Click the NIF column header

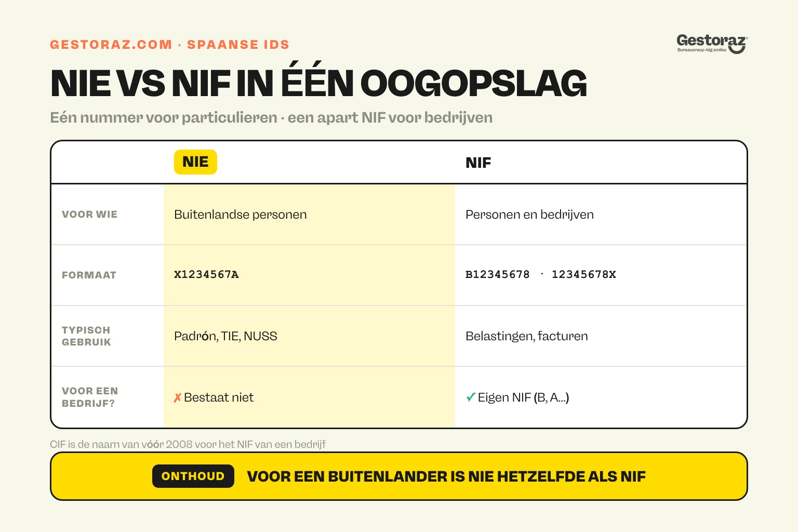coord(478,163)
